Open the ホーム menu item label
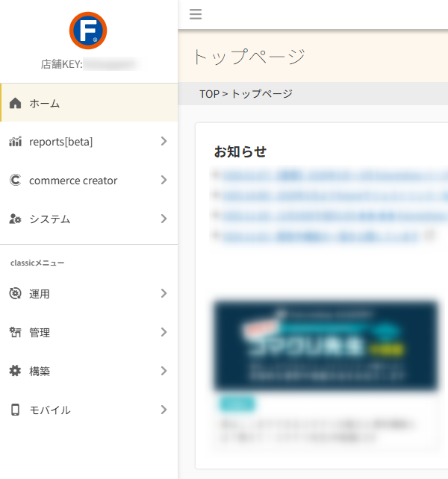 pyautogui.click(x=45, y=103)
